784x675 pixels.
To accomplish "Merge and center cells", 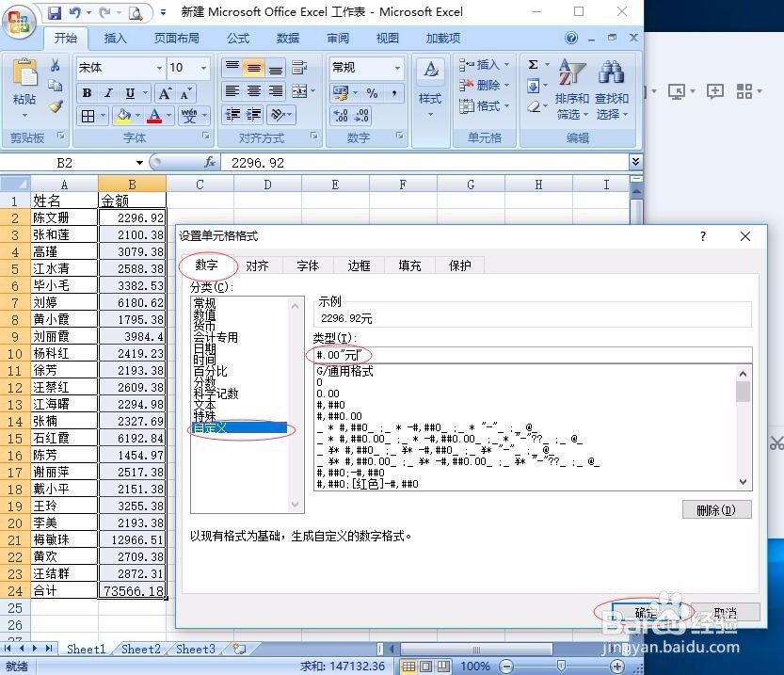I will (299, 91).
